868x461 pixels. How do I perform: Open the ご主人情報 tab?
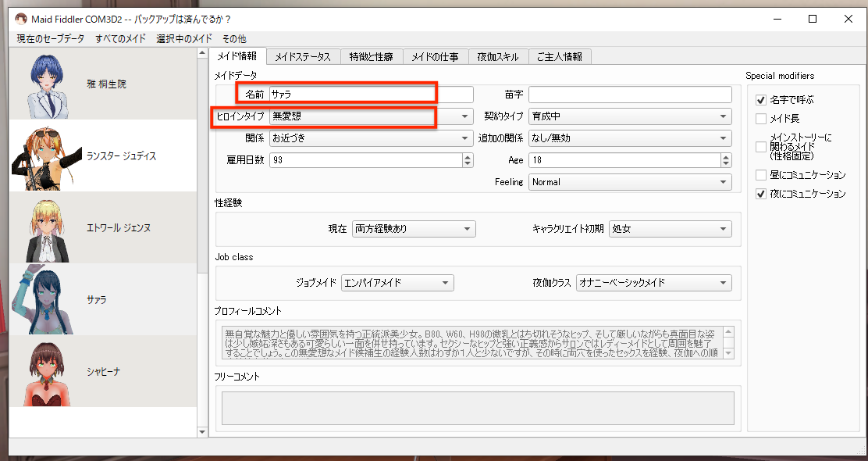click(561, 55)
